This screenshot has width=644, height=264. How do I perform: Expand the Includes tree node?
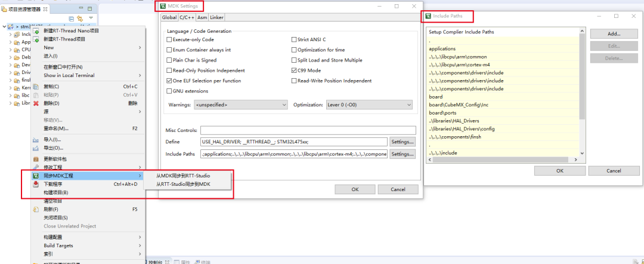pyautogui.click(x=10, y=35)
